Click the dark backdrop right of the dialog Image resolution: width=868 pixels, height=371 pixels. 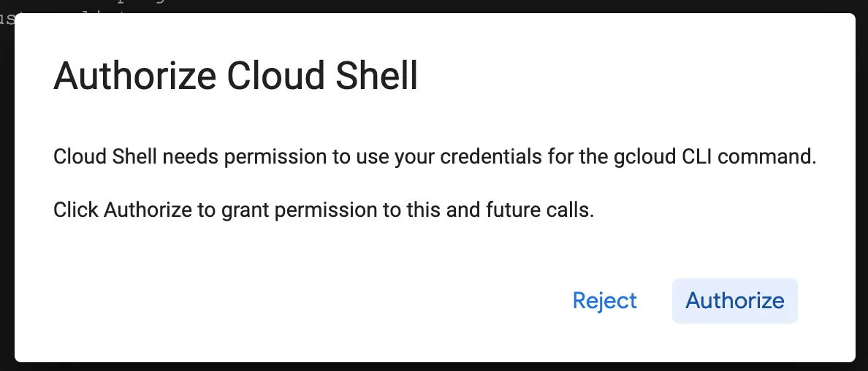click(862, 183)
